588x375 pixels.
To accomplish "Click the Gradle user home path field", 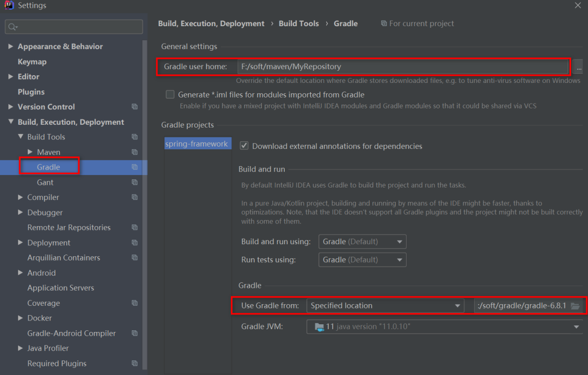I will [x=403, y=66].
